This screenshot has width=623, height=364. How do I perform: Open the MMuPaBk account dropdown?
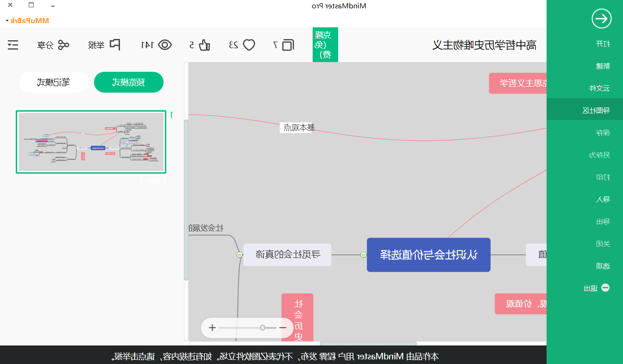27,21
